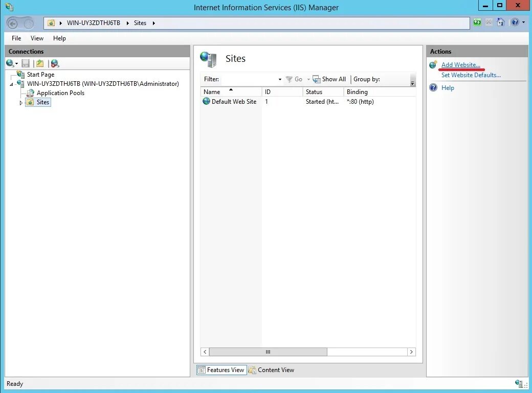Open the Filter dropdown arrow

coord(280,79)
